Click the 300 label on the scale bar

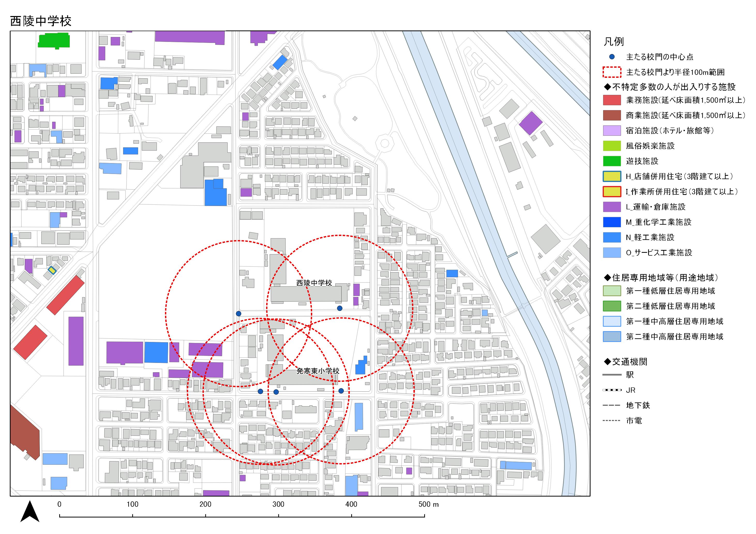tap(279, 504)
